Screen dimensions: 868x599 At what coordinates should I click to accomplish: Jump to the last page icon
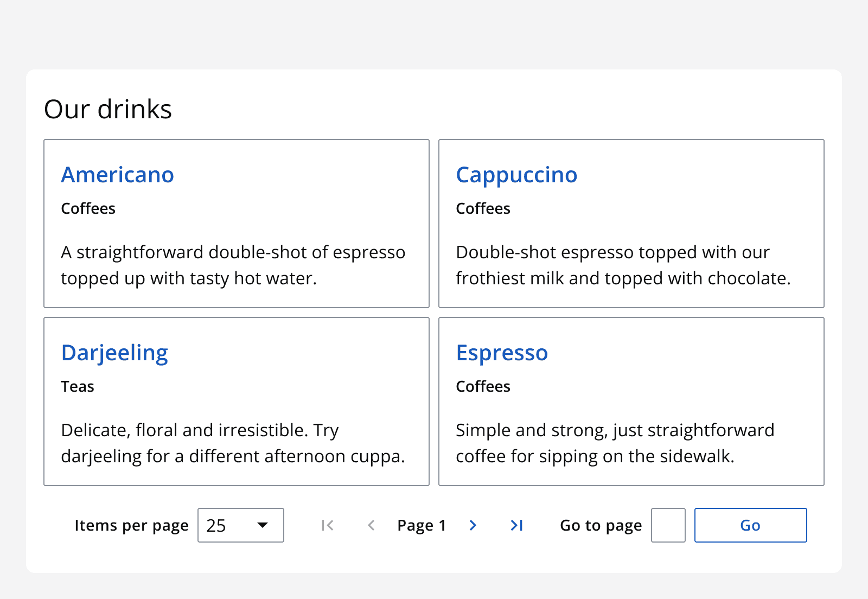(516, 525)
